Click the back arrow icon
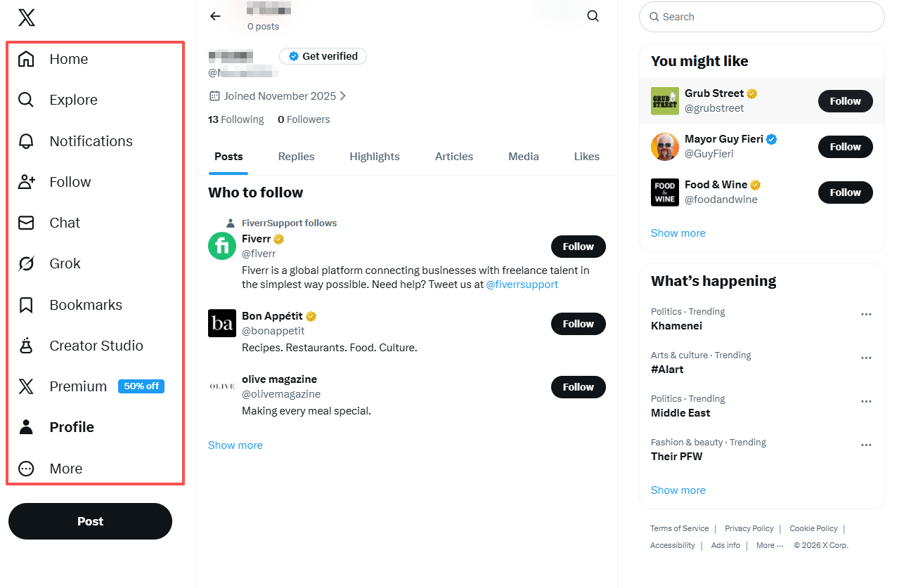Viewport: 904px width, 588px height. pyautogui.click(x=216, y=16)
